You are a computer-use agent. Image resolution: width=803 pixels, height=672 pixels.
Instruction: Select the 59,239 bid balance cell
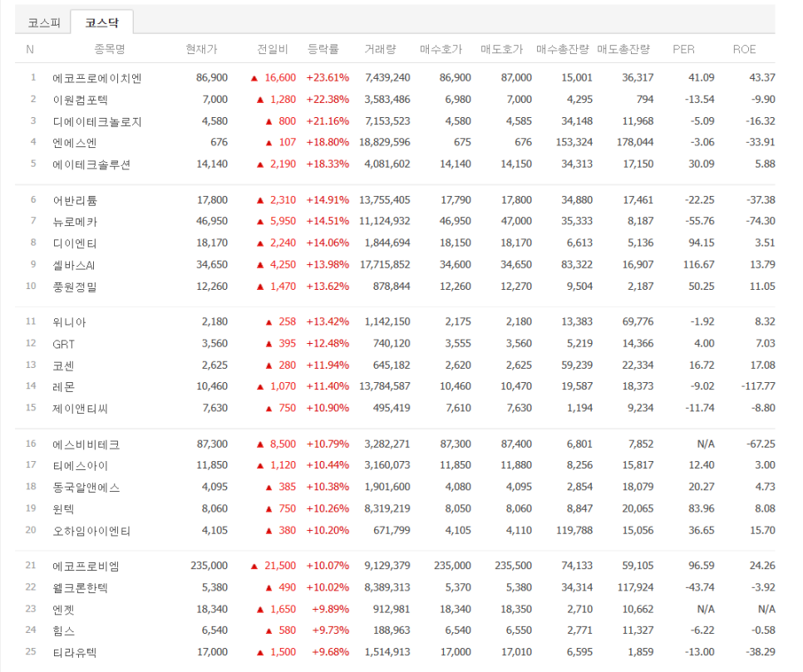tap(577, 365)
